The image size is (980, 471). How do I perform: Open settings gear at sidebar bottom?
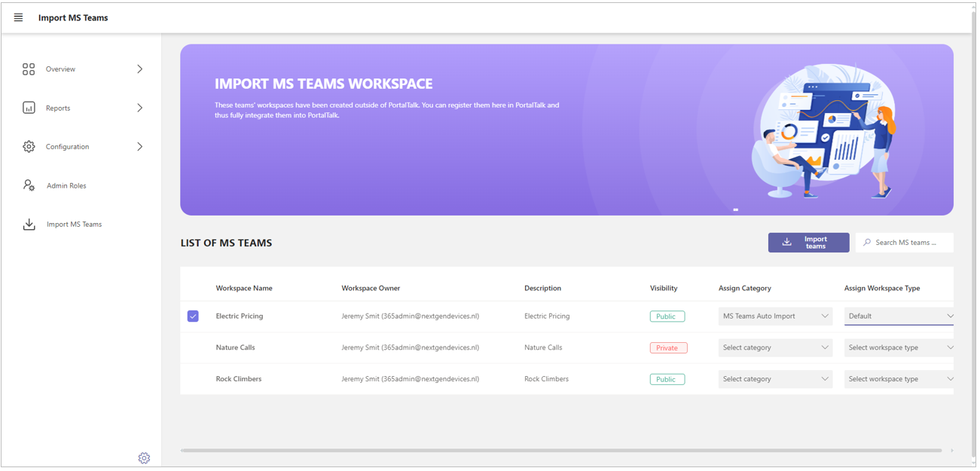144,458
